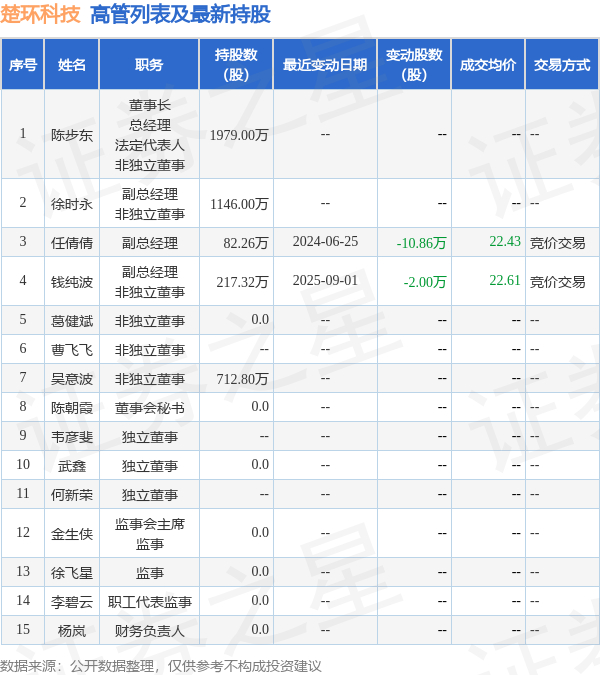Screen dimensions: 600x675
Task: Click the 监事会主席 position text
Action: click(149, 524)
